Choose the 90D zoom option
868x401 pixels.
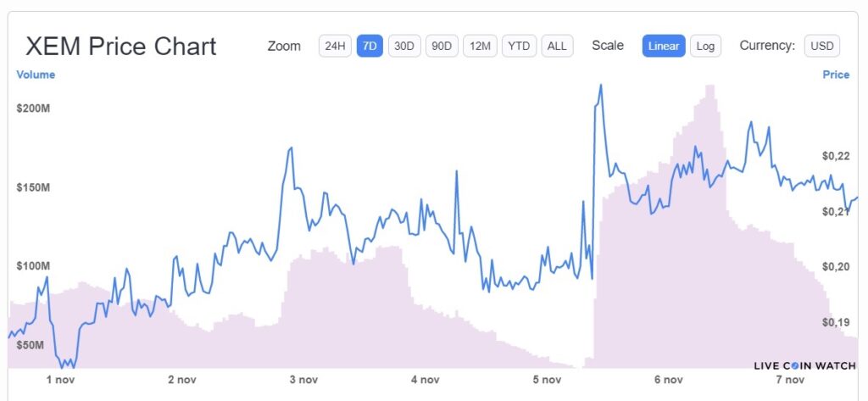pyautogui.click(x=441, y=46)
